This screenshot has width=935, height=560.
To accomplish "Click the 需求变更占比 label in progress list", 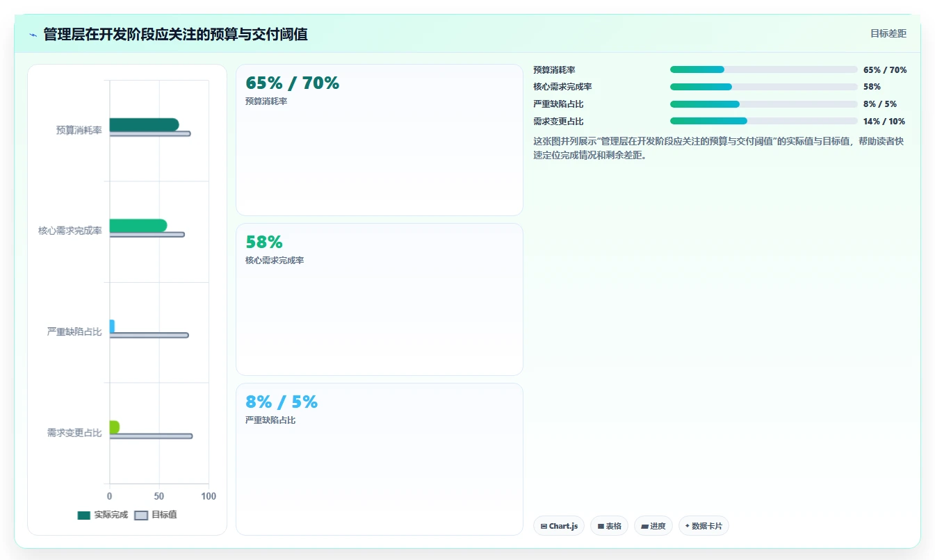I will point(558,121).
